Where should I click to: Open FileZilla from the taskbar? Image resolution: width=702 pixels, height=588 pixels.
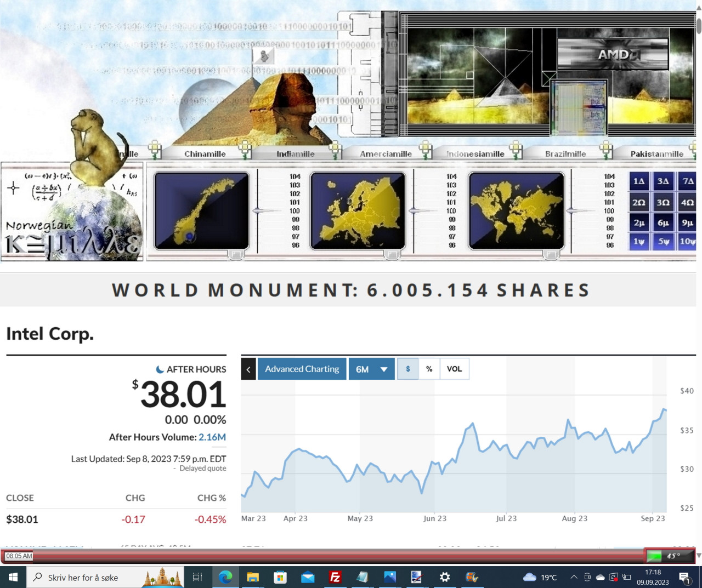pos(335,577)
